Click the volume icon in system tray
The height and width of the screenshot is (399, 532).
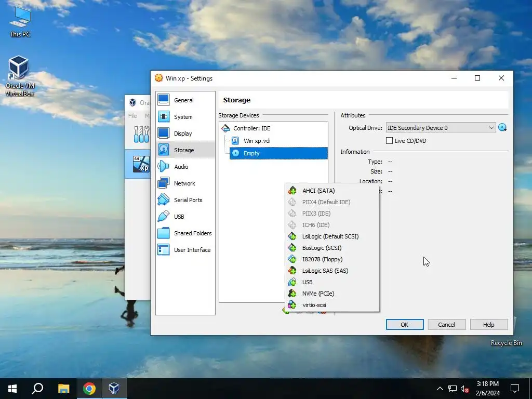point(465,389)
